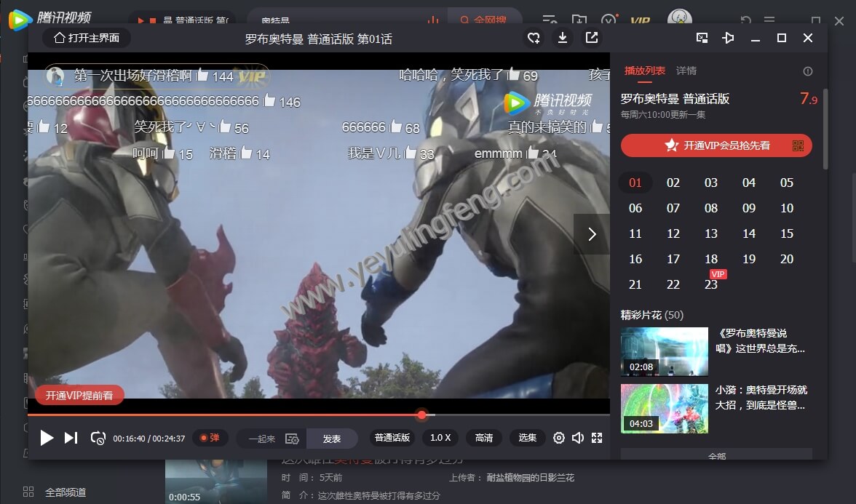Screen dimensions: 856x504
Task: Click the playback progress bar handle
Action: (x=421, y=415)
